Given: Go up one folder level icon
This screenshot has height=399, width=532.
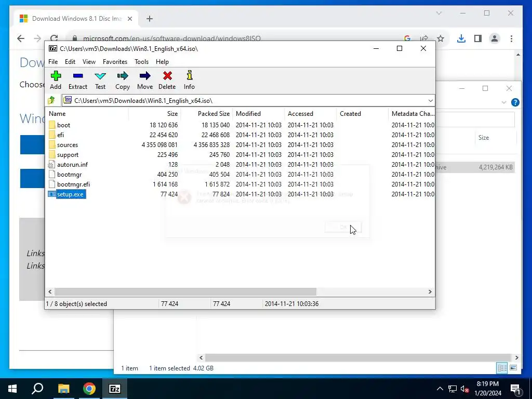Looking at the screenshot, I should click(x=51, y=100).
